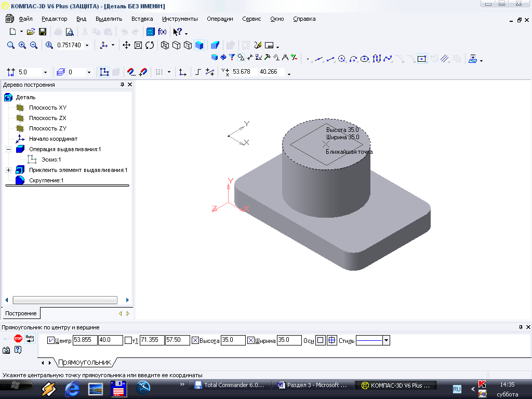Toggle the Центр point checkbox
532x399 pixels.
pos(51,340)
